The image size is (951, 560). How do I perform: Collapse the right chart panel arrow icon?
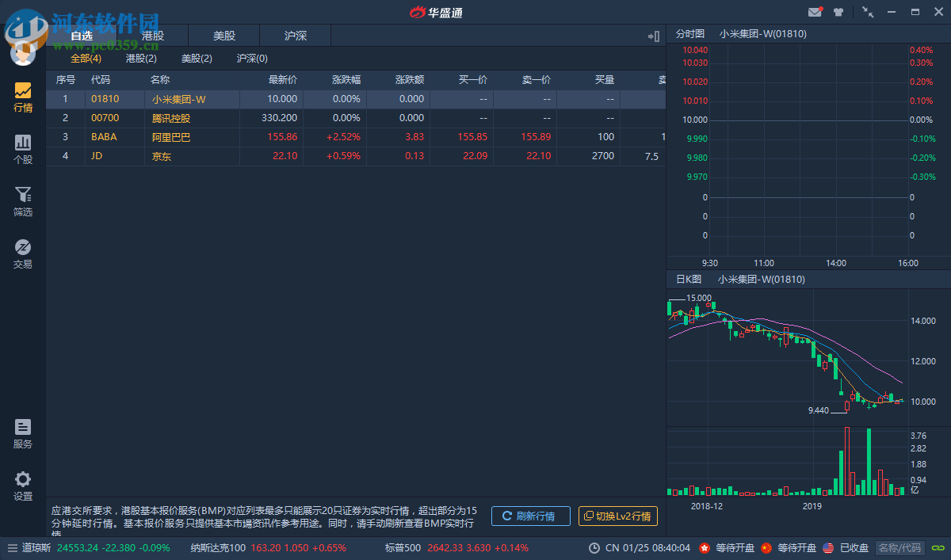coord(654,36)
